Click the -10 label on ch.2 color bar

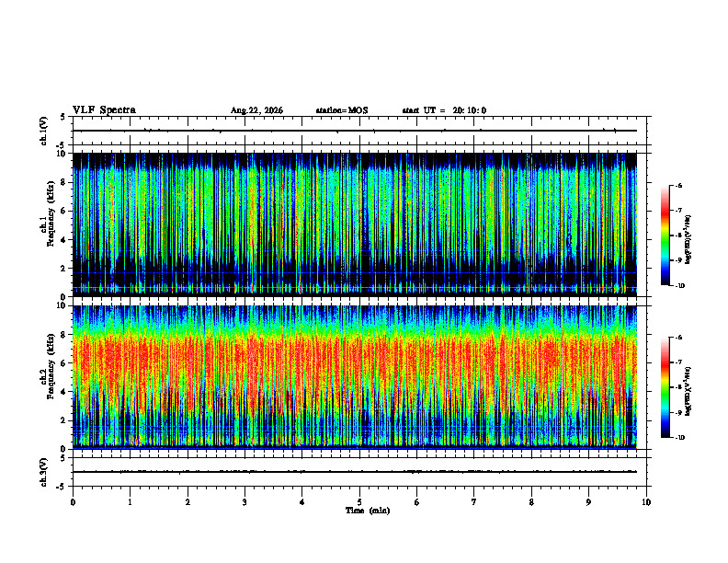tap(679, 437)
